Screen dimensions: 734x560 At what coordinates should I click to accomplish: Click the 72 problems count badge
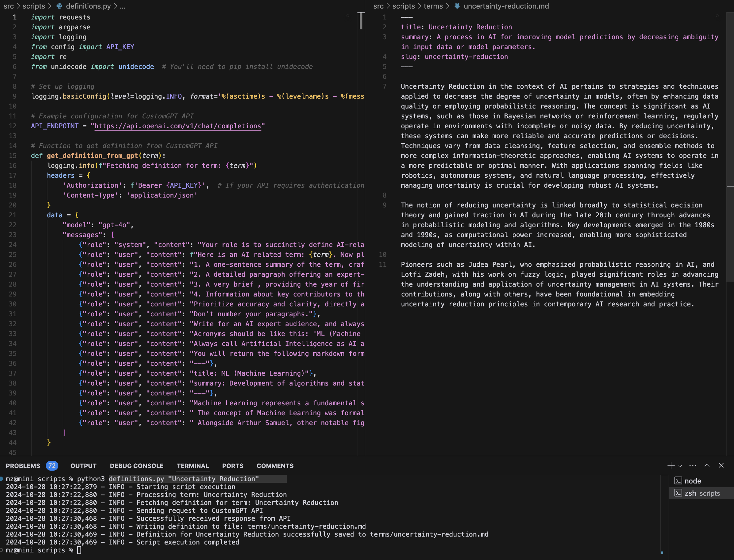coord(52,466)
